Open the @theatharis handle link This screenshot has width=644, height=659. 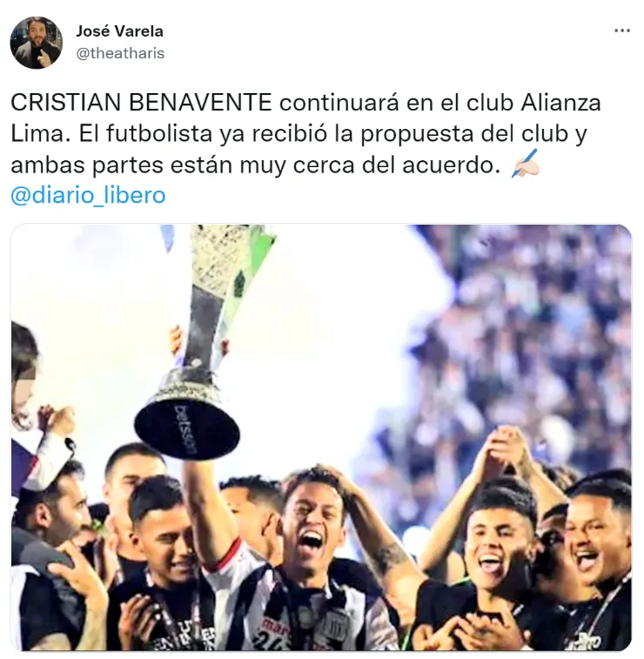(120, 53)
